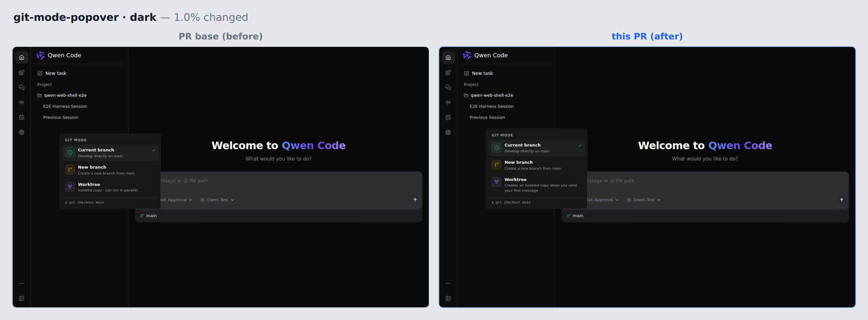The height and width of the screenshot is (320, 868).
Task: Click the target sidebar icon in the after panel
Action: [448, 132]
